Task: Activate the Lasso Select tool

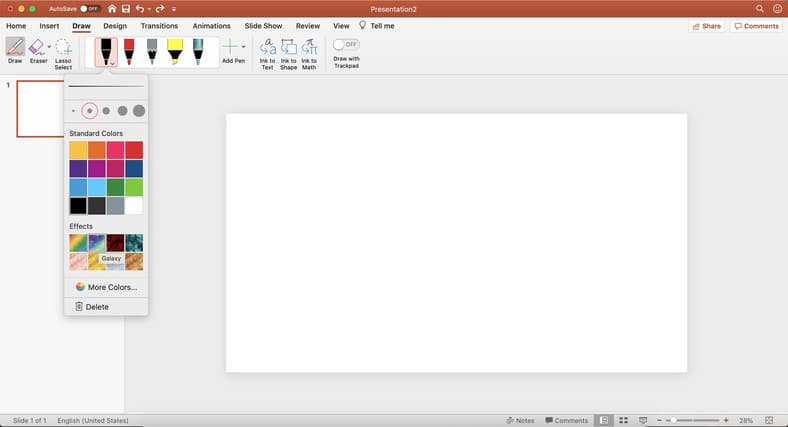Action: [x=63, y=48]
